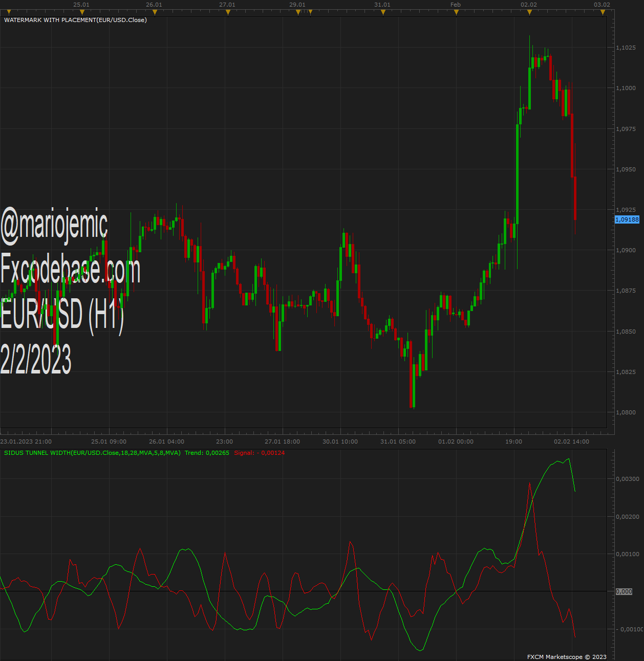
Task: Click the 1,1025 price axis label
Action: 626,48
